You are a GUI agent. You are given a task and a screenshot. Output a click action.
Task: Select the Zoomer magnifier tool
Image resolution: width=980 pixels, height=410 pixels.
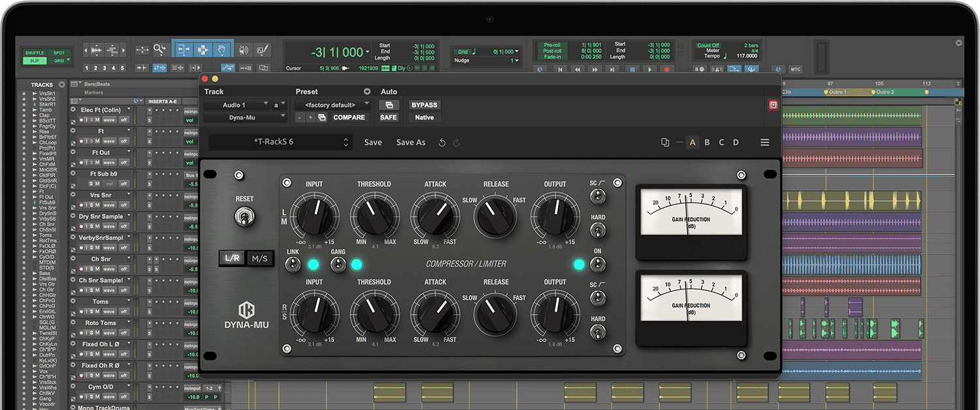click(160, 50)
